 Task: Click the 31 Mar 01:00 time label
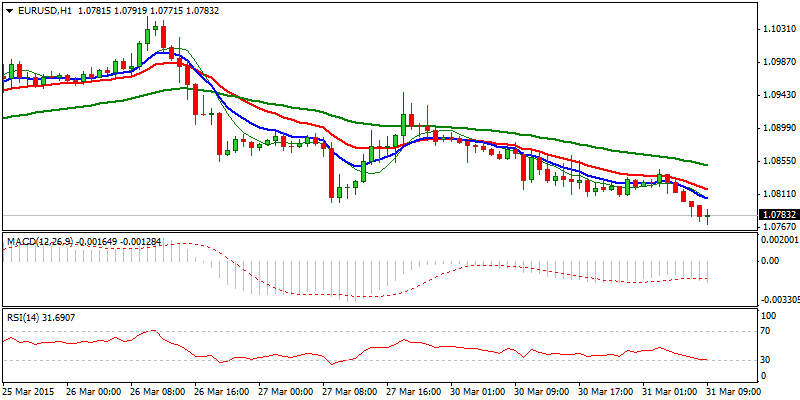tap(669, 390)
